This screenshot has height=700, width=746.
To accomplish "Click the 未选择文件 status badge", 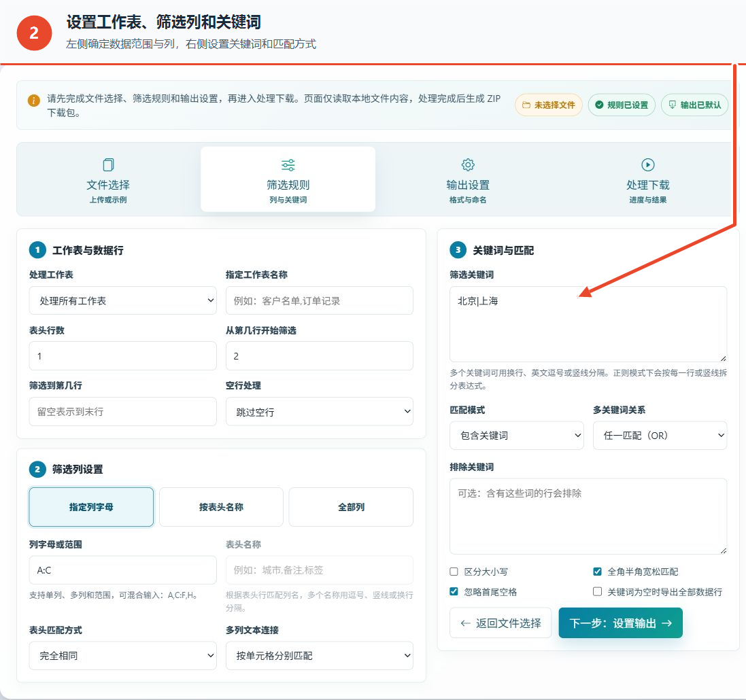I will [x=549, y=105].
